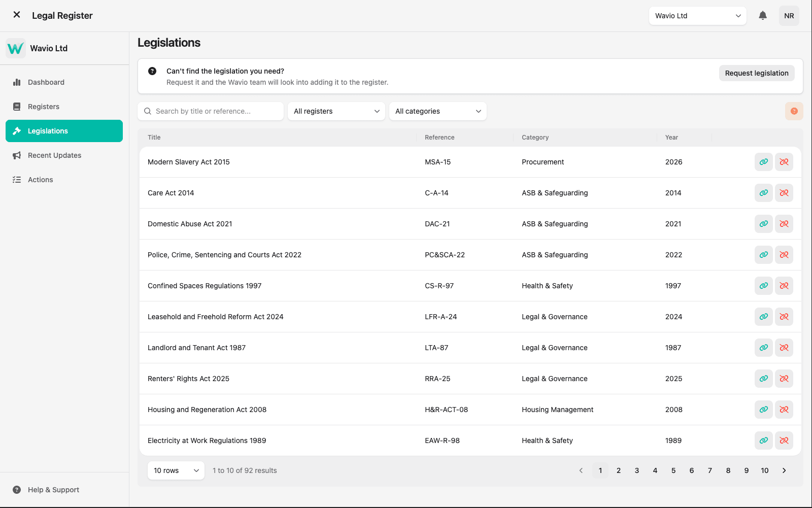Click the unlink icon for Police, Crime, Sentencing Act row
Image resolution: width=812 pixels, height=508 pixels.
pyautogui.click(x=784, y=255)
